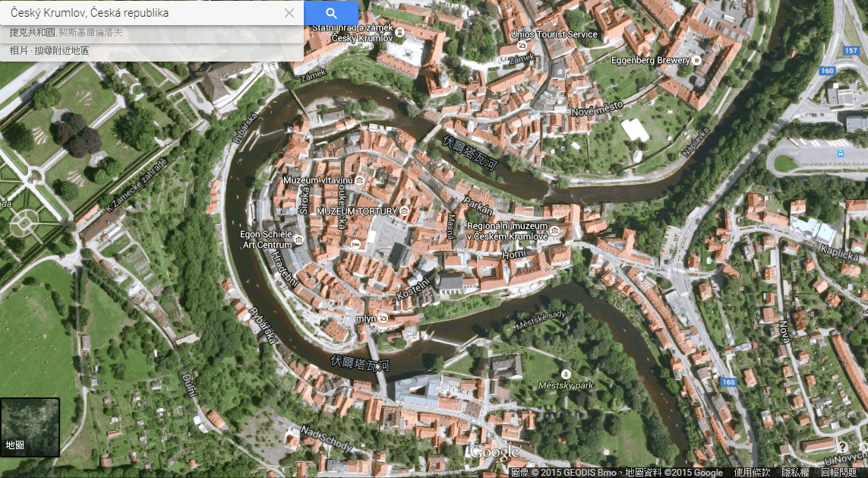
Task: Select the mlýn camera marker icon
Action: click(x=383, y=318)
